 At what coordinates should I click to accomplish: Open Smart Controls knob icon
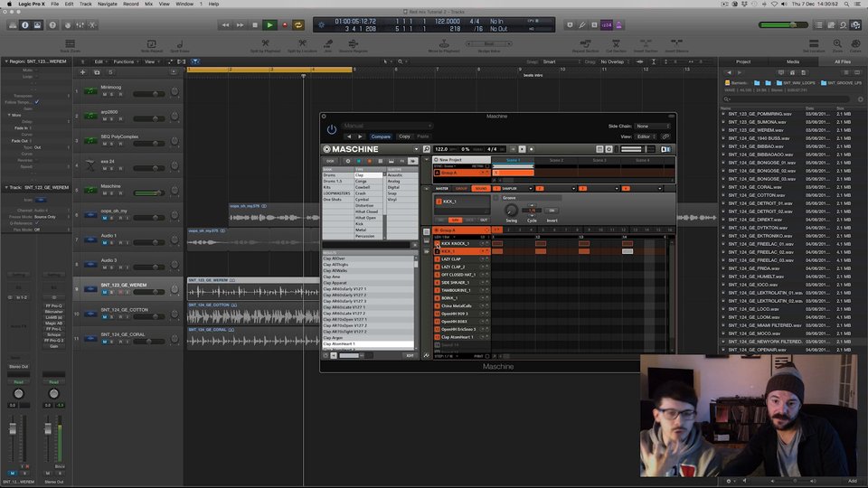tap(68, 25)
